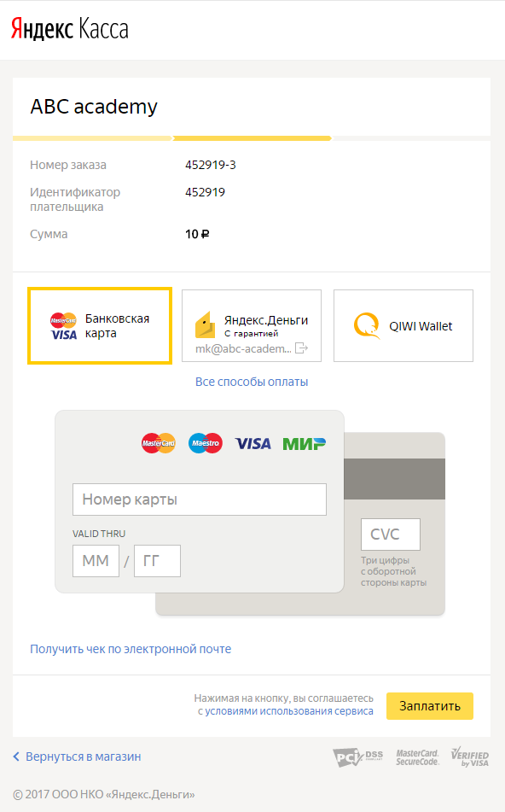The image size is (505, 812).
Task: Click the ММ expiry month field
Action: point(96,561)
